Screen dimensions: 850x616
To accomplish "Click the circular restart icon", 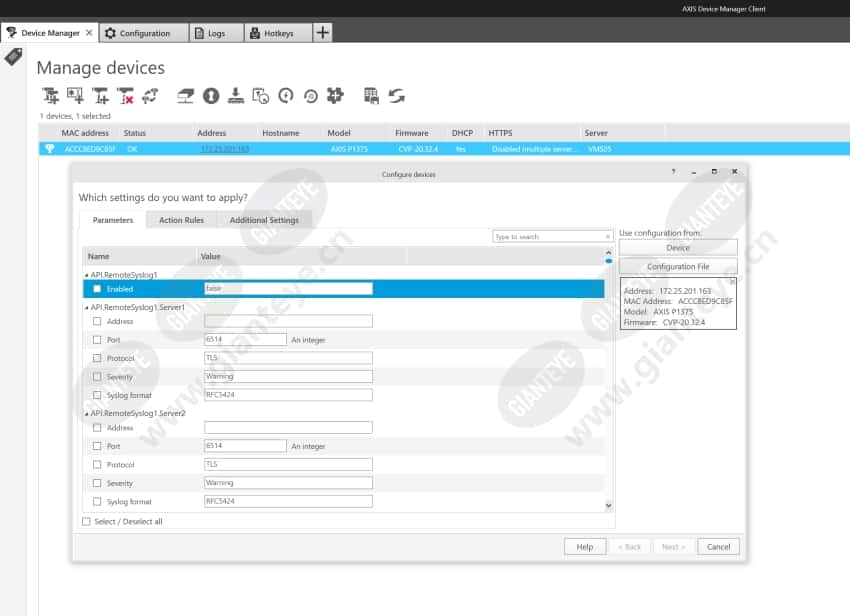I will [286, 96].
